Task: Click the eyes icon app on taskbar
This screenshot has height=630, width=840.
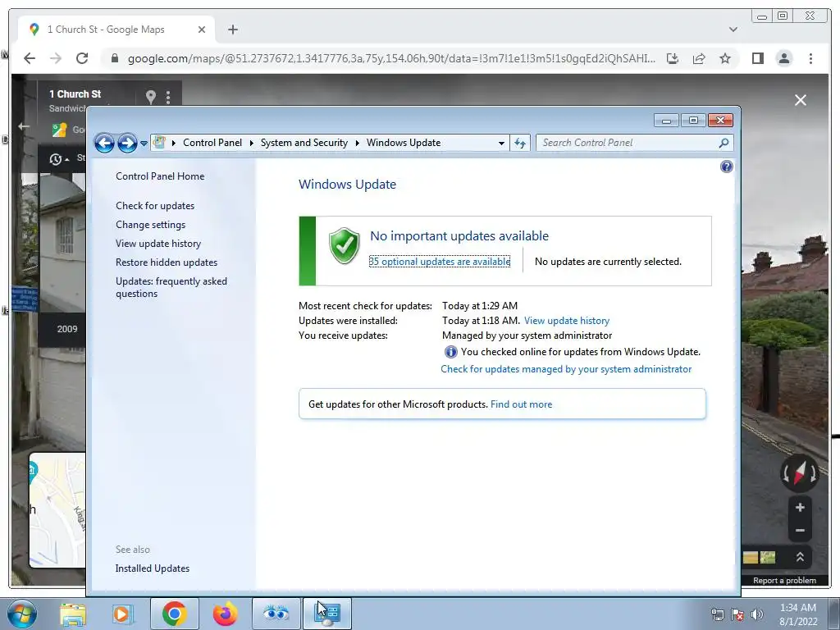Action: click(x=276, y=614)
